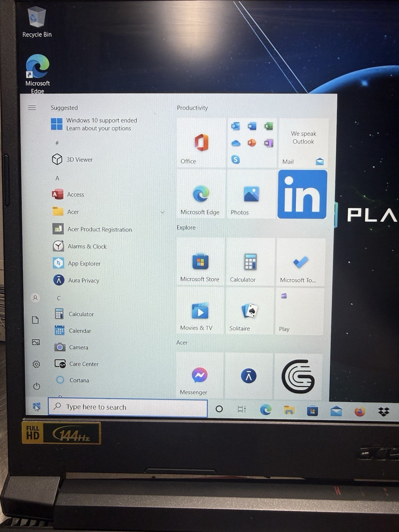Click the taskbar search box
Image resolution: width=399 pixels, height=532 pixels.
pyautogui.click(x=128, y=407)
